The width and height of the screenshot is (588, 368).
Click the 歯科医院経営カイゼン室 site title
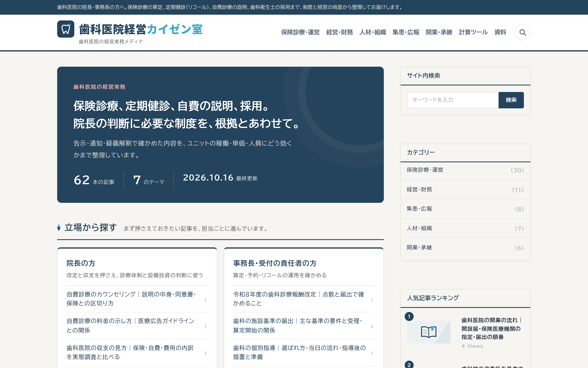click(141, 29)
